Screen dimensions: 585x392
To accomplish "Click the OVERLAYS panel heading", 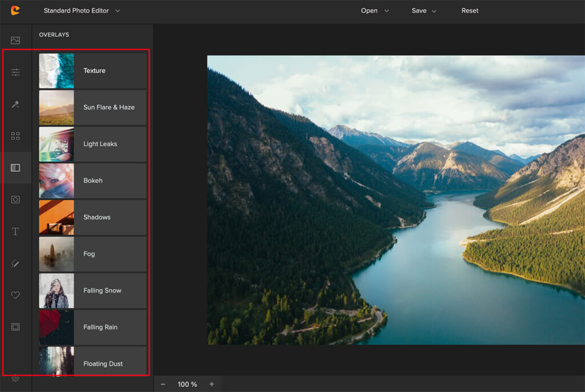I will (x=54, y=35).
